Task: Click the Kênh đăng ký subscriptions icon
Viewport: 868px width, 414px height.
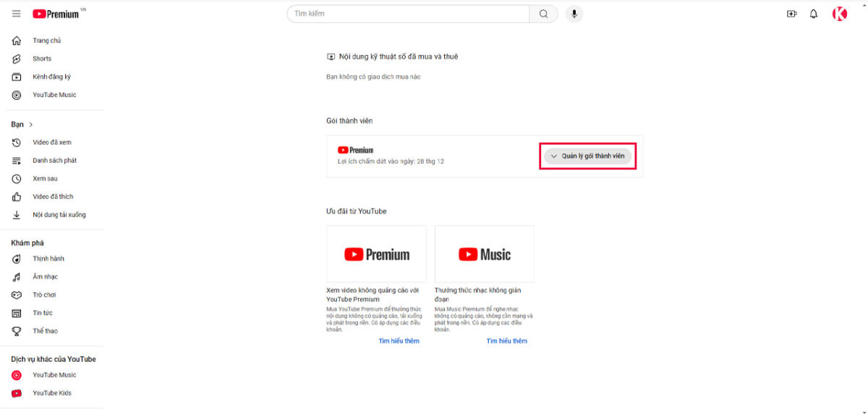Action: click(17, 77)
